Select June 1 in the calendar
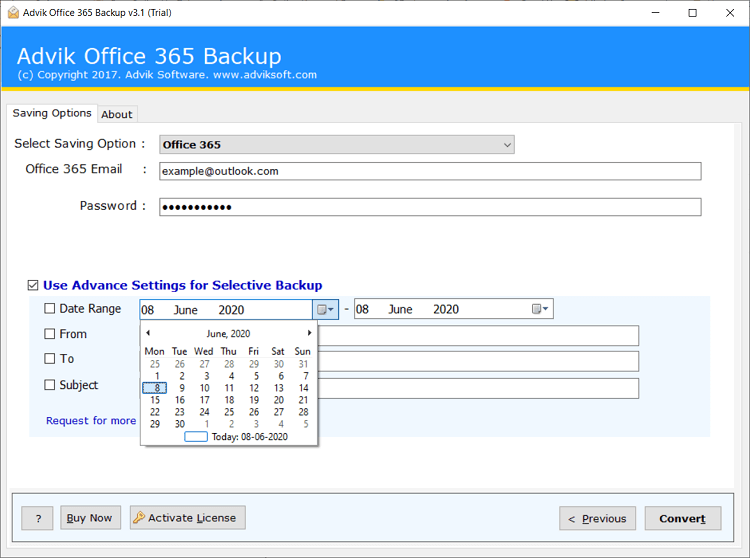750x558 pixels. click(156, 376)
